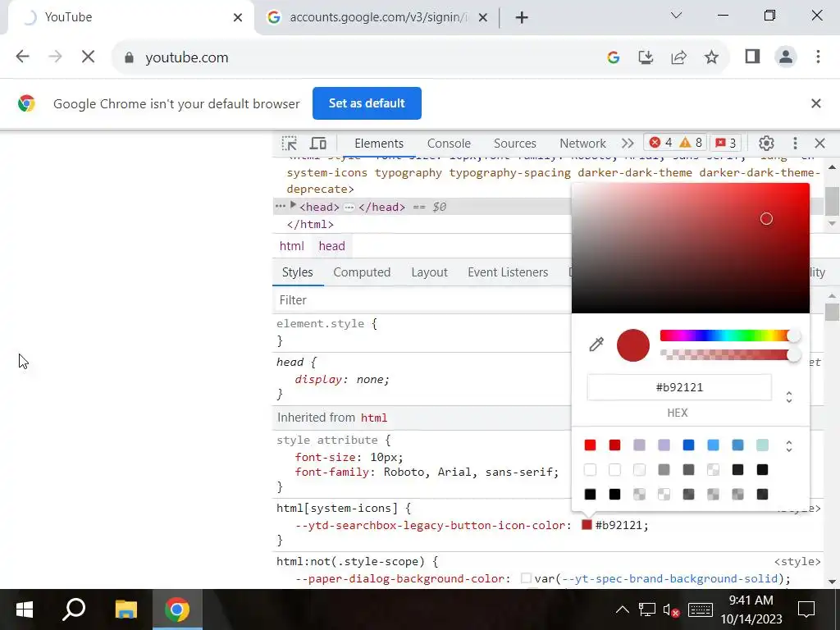840x630 pixels.
Task: Open DevTools settings gear
Action: [766, 143]
